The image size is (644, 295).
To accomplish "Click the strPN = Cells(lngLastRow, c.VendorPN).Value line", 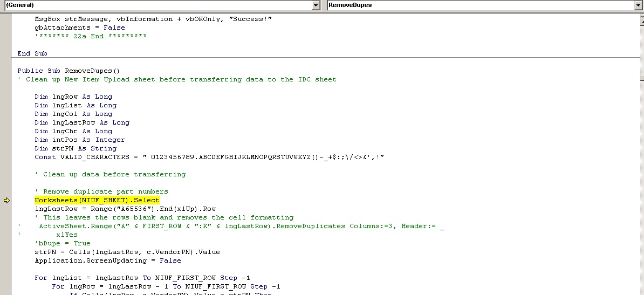I will pyautogui.click(x=127, y=252).
